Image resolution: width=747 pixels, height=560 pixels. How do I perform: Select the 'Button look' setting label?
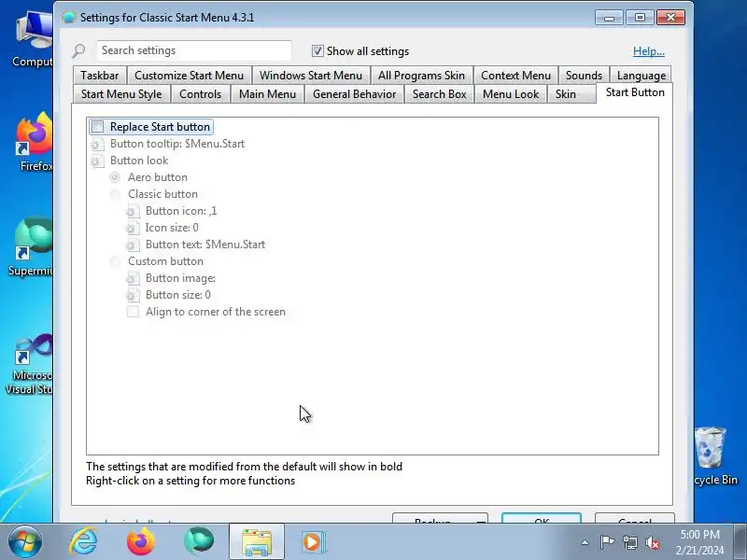139,161
